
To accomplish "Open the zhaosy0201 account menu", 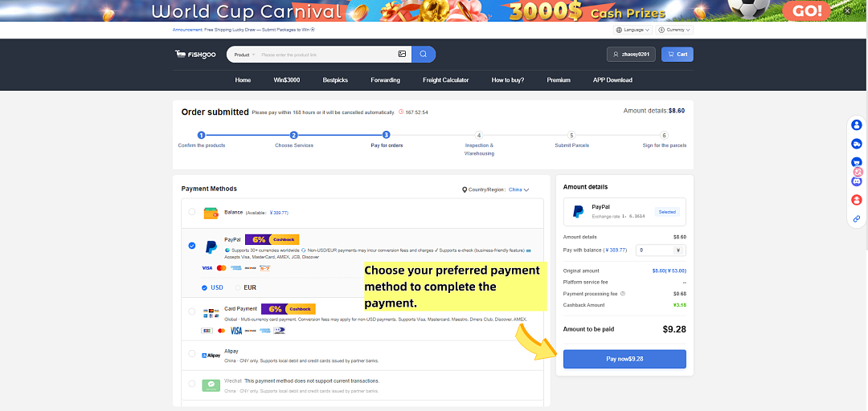I will [632, 55].
